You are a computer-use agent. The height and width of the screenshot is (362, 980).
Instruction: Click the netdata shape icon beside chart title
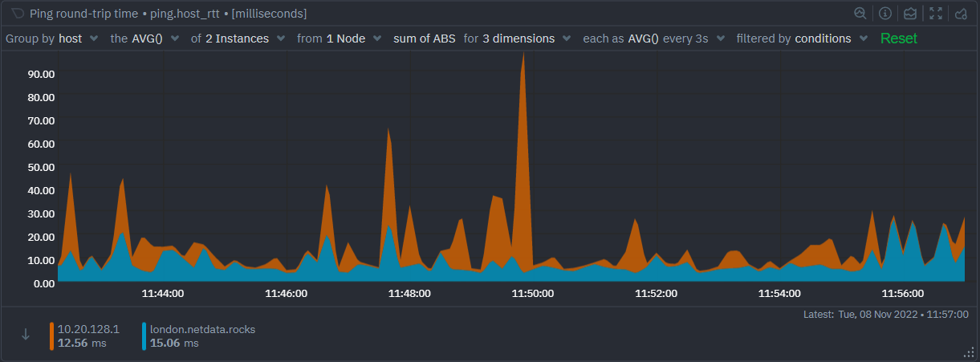coord(17,14)
